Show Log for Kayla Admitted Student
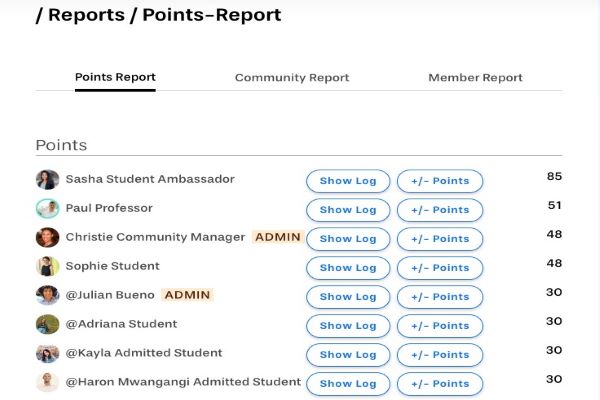This screenshot has width=600, height=400. point(348,355)
